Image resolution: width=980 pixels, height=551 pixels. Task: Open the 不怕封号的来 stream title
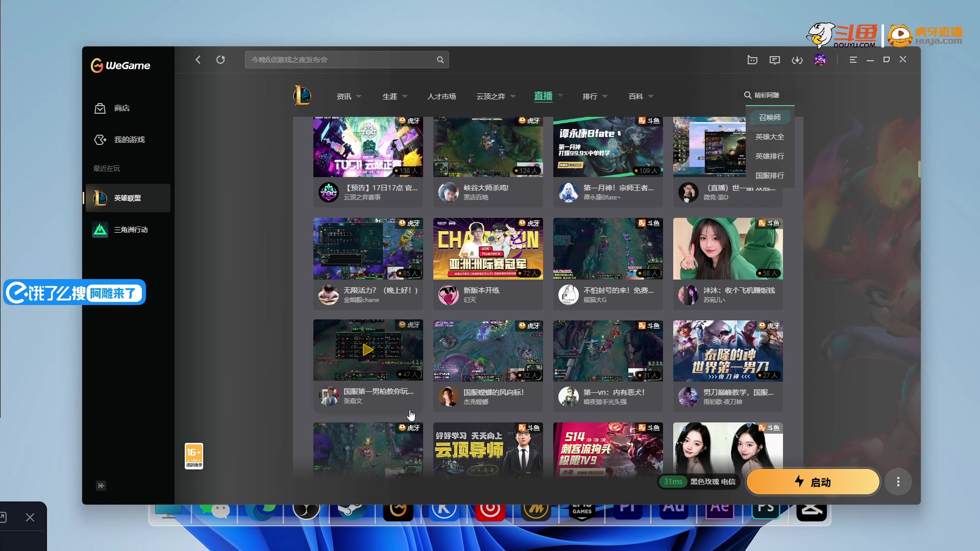point(618,290)
